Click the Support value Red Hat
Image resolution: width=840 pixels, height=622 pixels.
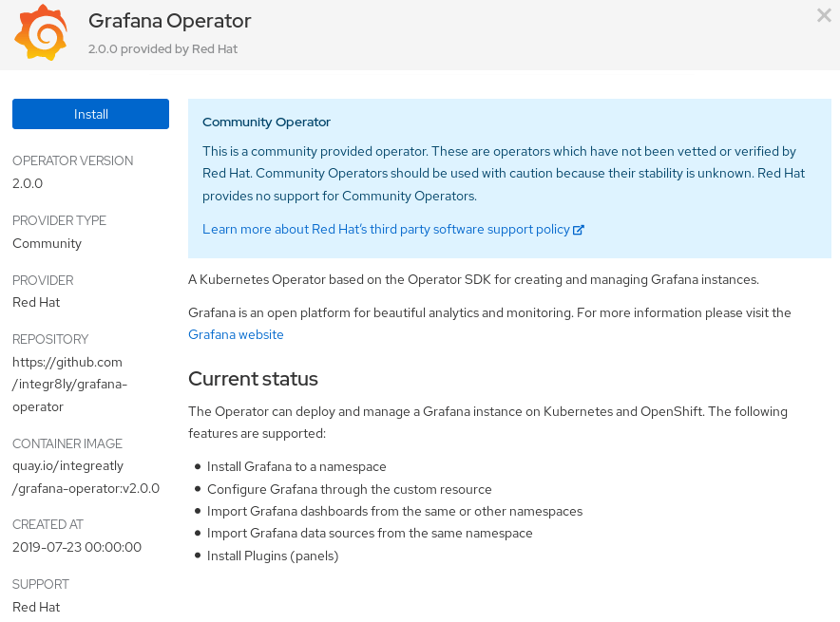36,607
